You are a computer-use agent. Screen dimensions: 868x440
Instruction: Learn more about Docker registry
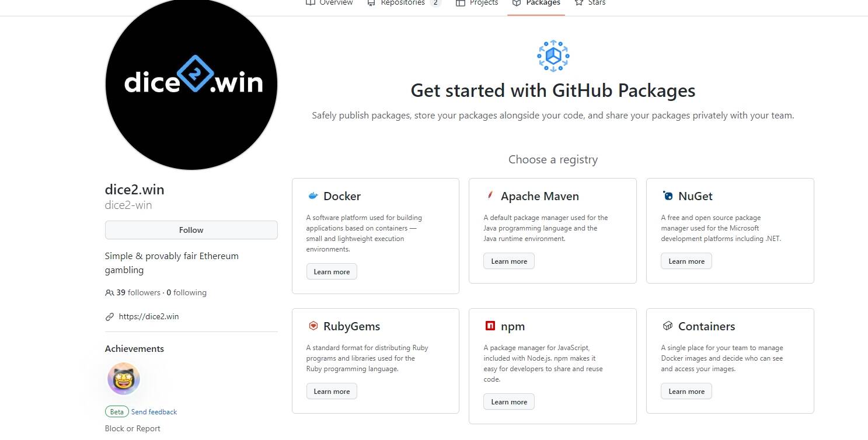(x=332, y=271)
